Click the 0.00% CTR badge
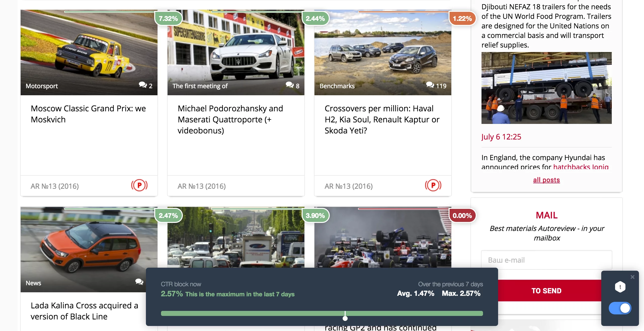The height and width of the screenshot is (331, 644). click(x=462, y=215)
